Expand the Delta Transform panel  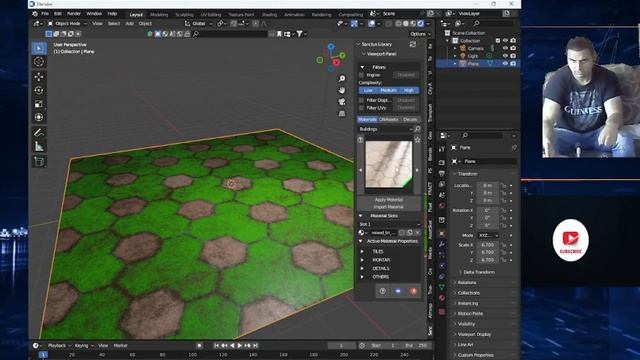pos(479,272)
